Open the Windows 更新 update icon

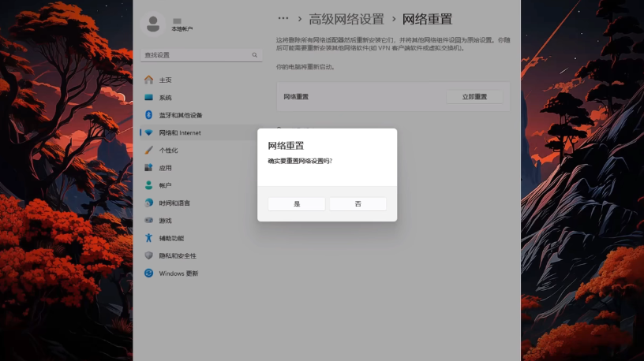[148, 274]
